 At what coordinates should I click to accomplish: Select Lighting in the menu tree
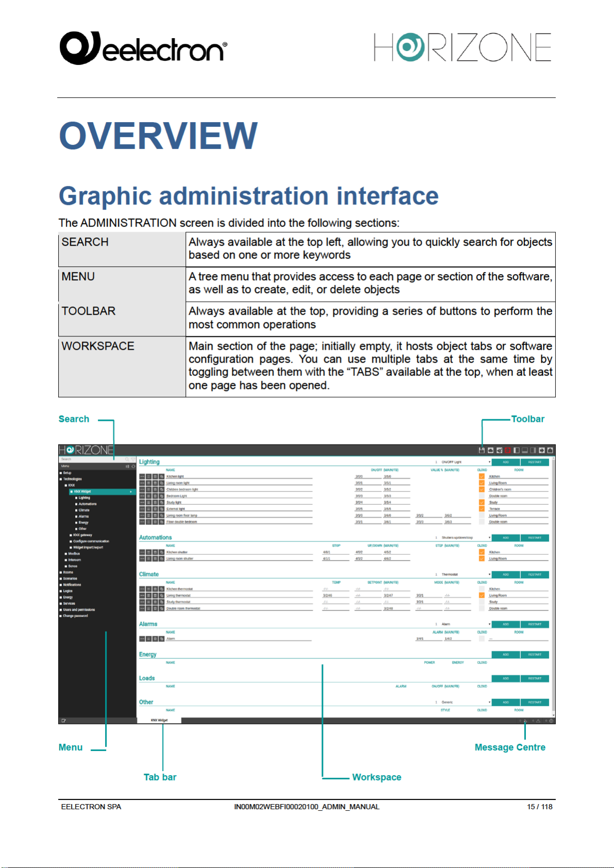tap(84, 498)
